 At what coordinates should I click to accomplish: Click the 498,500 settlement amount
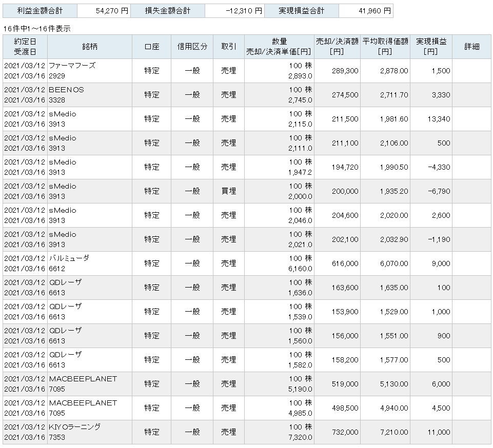point(345,408)
